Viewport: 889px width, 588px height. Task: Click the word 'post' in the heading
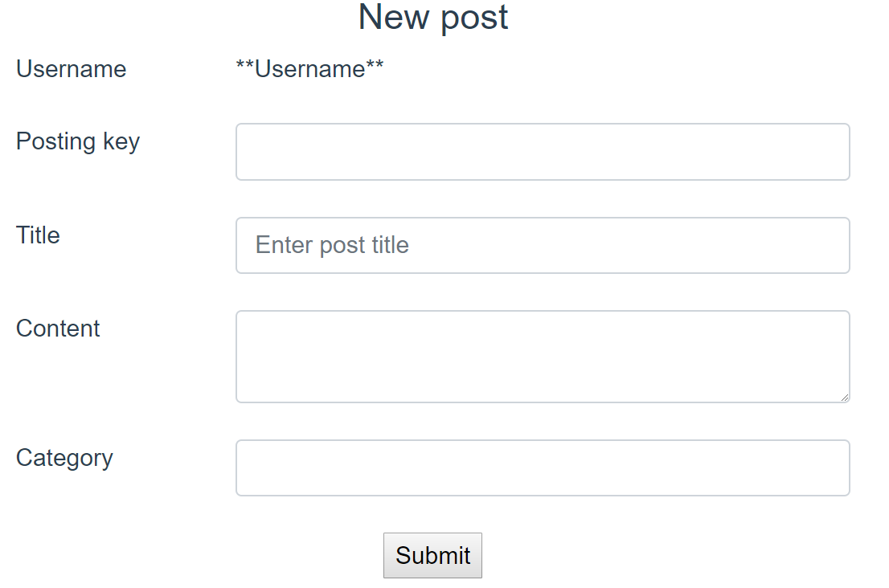(x=474, y=18)
